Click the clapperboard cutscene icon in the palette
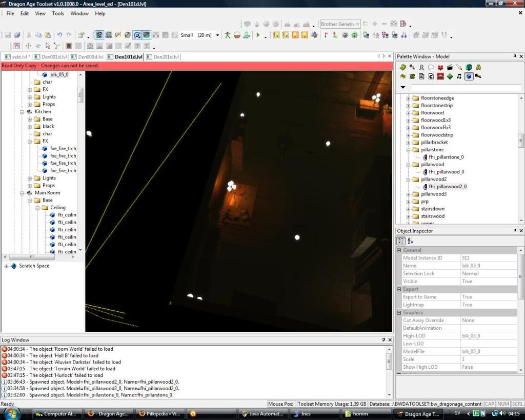Viewport: 525px width, 420px height. tap(450, 67)
